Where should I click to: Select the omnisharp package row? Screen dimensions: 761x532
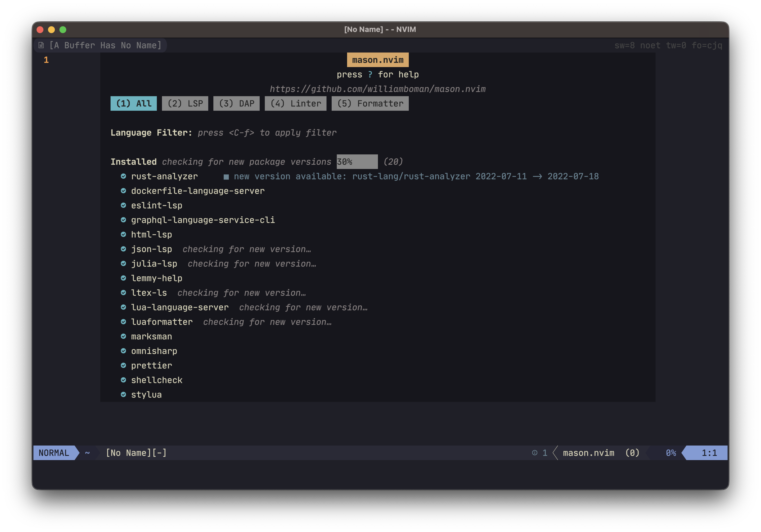[154, 351]
